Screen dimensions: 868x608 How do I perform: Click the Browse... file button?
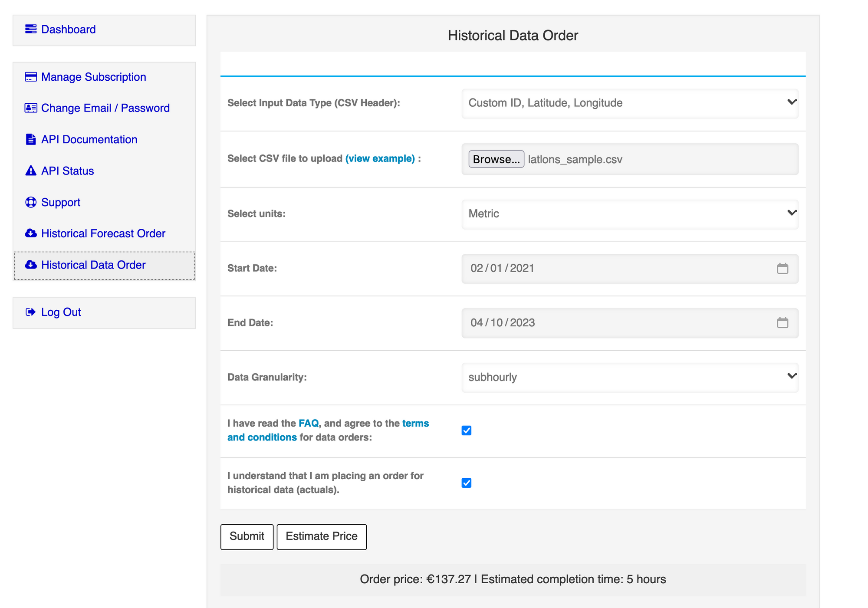point(496,159)
